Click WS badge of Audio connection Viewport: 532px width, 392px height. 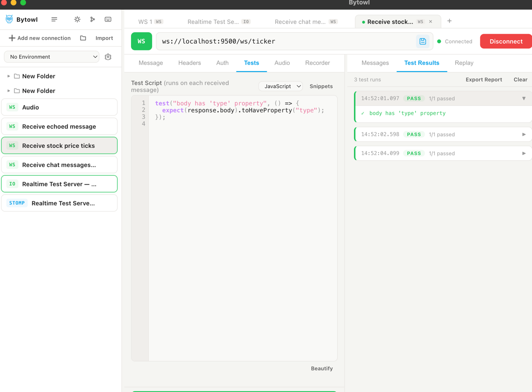[12, 107]
